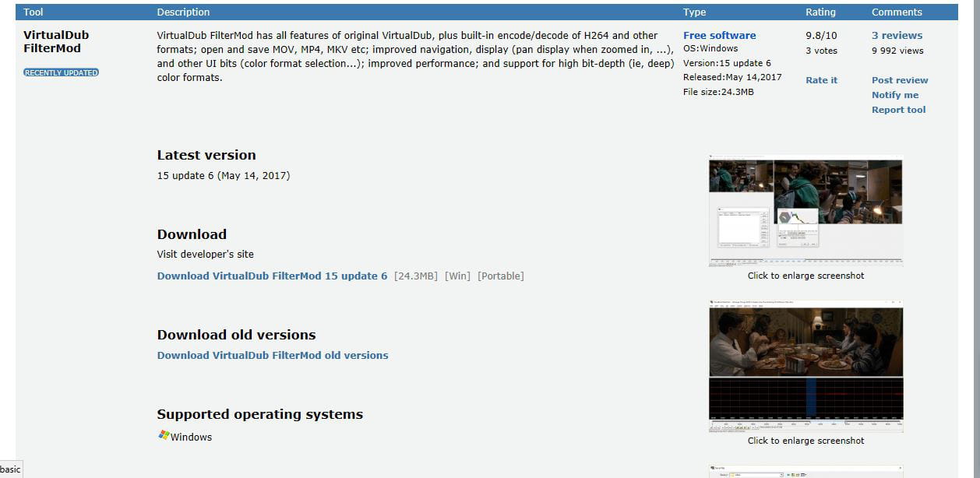Click the Rating column header
The image size is (980, 478).
[x=820, y=12]
